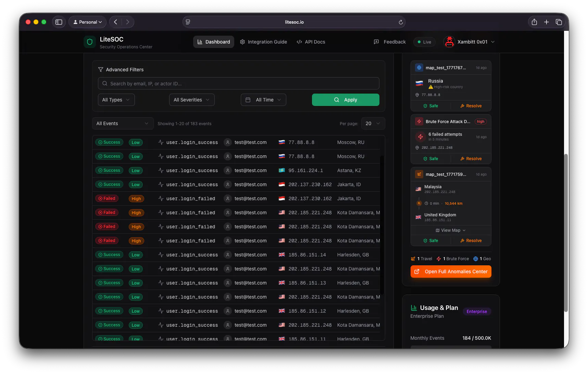This screenshot has width=588, height=374.
Task: Click the Astana, KZ location cell
Action: pos(349,170)
